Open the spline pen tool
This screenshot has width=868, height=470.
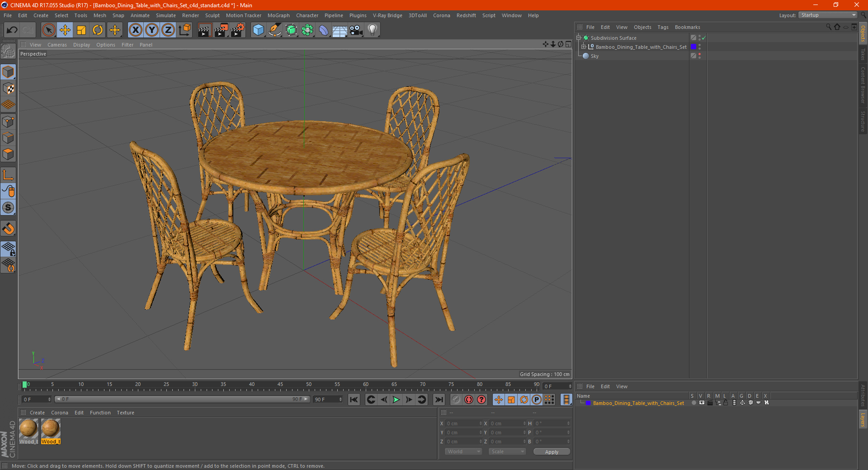(x=275, y=30)
